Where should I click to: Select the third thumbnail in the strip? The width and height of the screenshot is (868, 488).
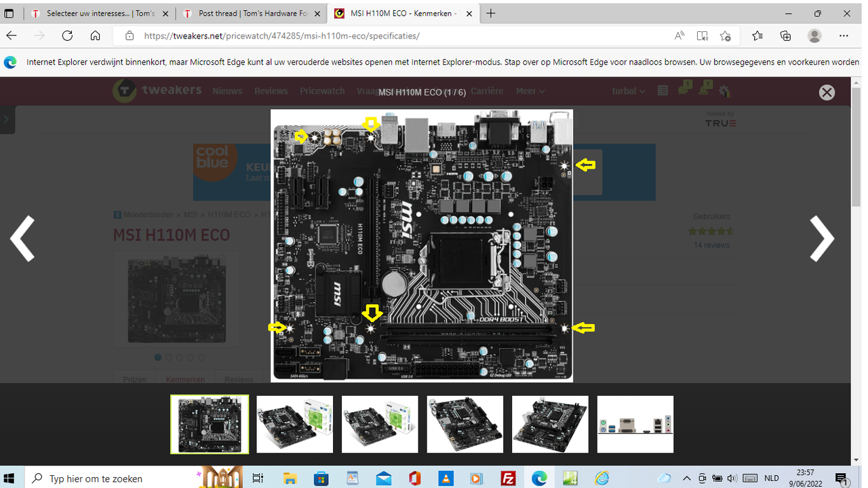380,424
